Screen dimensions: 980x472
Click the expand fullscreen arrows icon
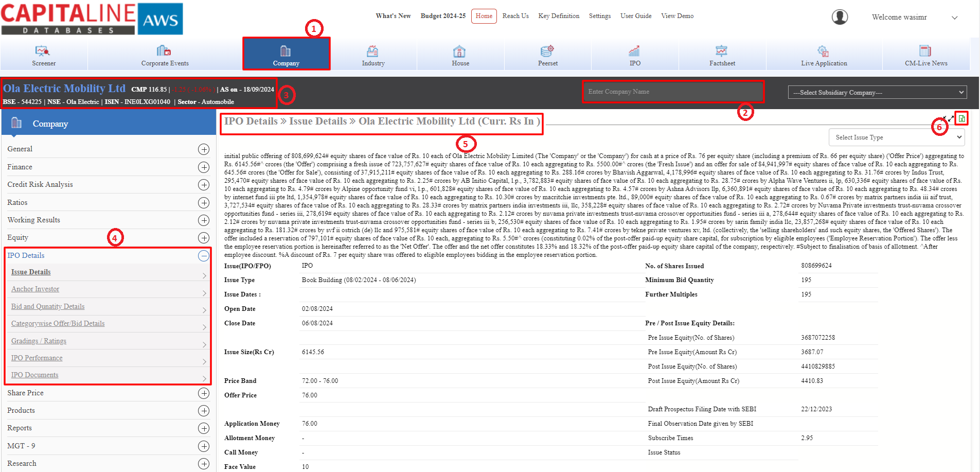pyautogui.click(x=951, y=118)
